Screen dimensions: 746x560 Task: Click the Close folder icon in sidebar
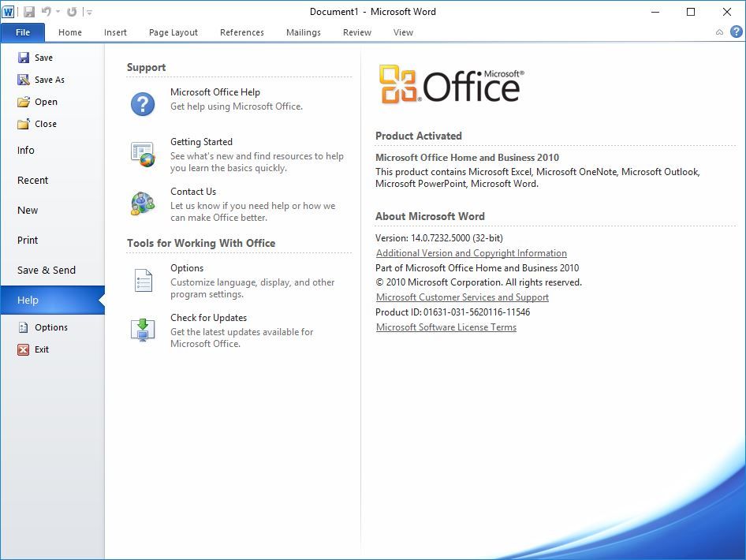click(24, 124)
